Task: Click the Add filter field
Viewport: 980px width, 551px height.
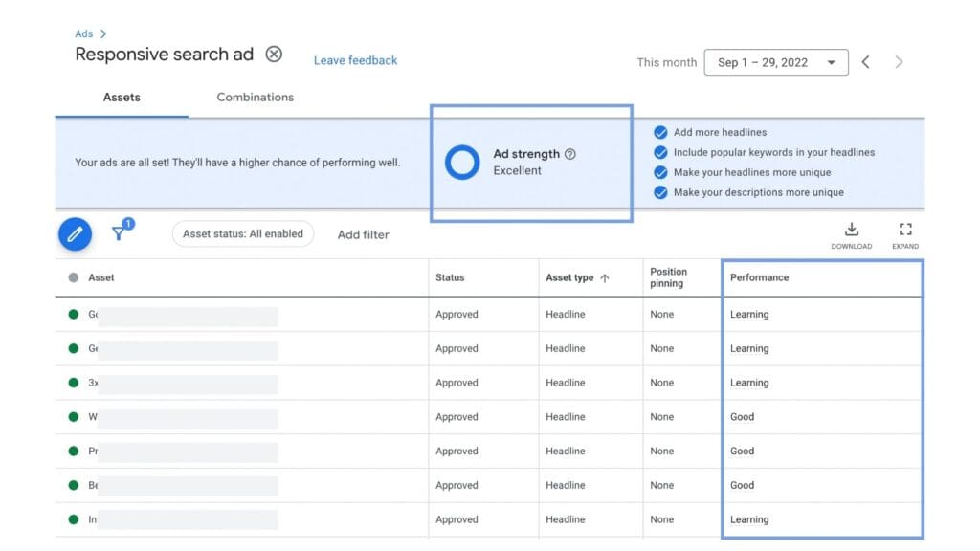Action: click(364, 234)
